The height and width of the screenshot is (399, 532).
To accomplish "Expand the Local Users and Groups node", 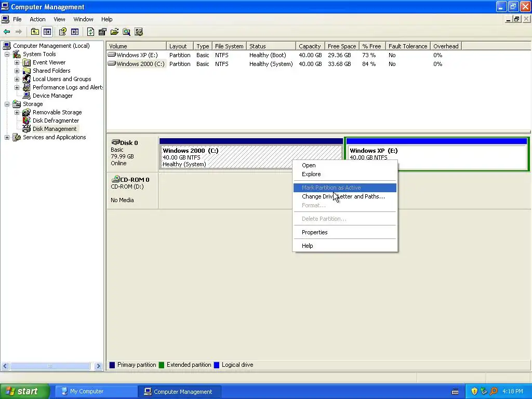I will (x=17, y=79).
